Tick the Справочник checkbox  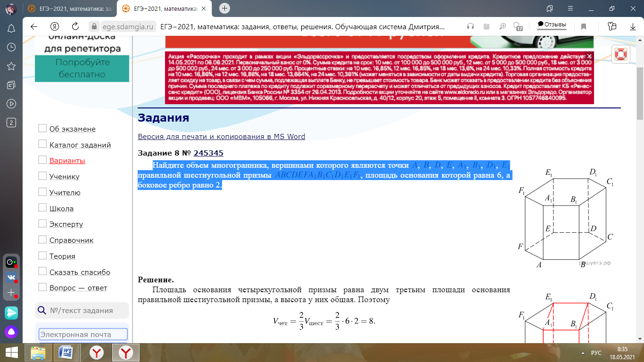coord(42,239)
